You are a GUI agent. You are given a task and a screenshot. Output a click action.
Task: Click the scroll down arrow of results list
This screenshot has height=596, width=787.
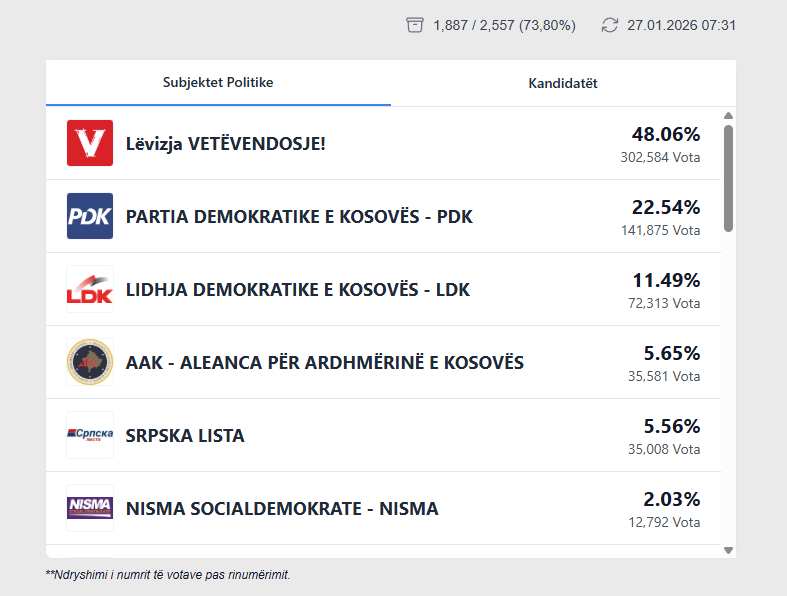click(x=728, y=550)
